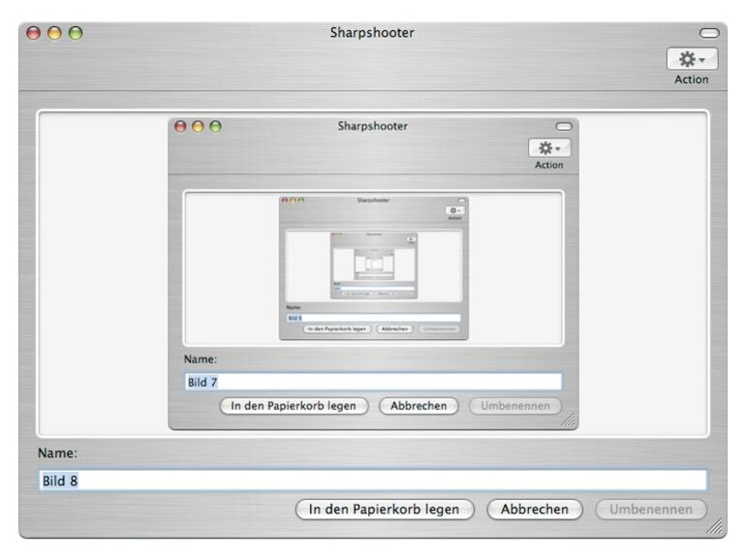
Task: Click In den Papierkorb legen button
Action: pyautogui.click(x=385, y=509)
